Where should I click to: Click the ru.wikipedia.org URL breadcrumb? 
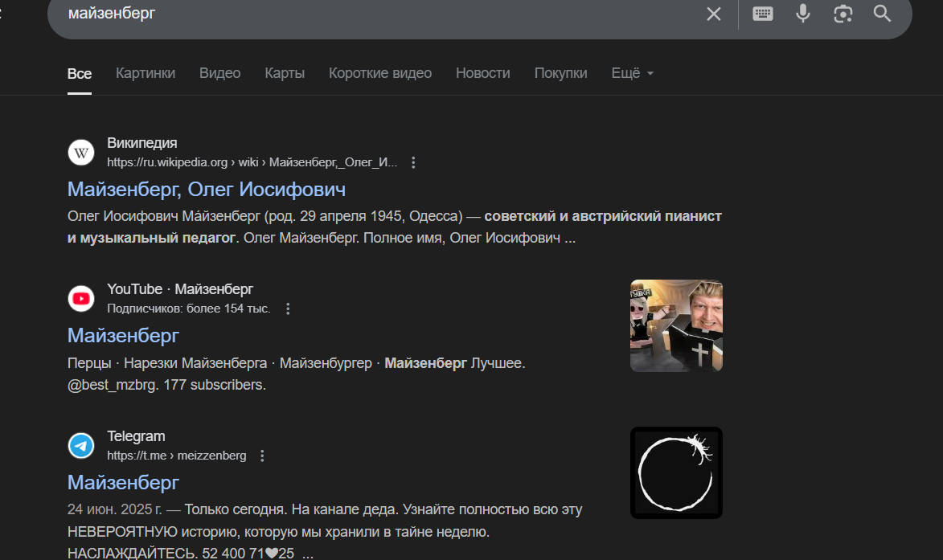pyautogui.click(x=252, y=162)
